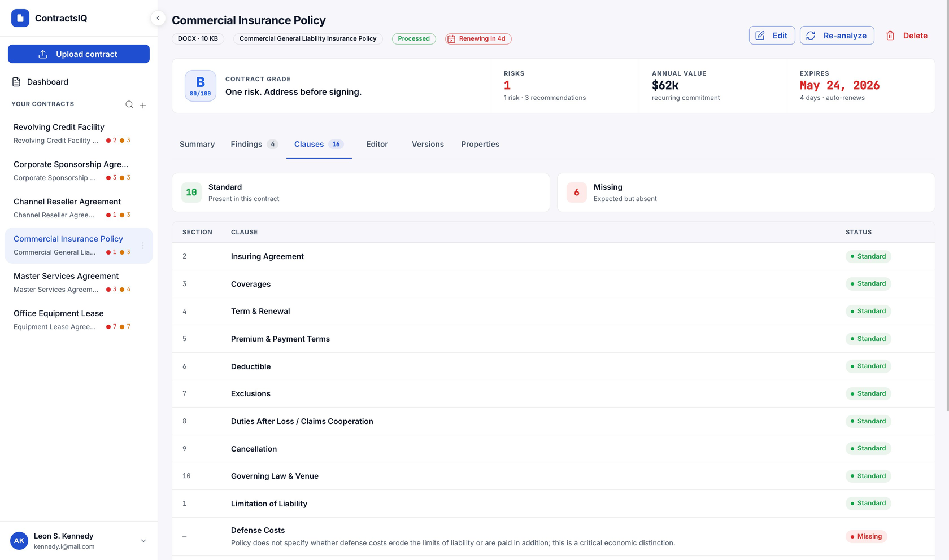
Task: Click the Re-analyze button
Action: 837,36
